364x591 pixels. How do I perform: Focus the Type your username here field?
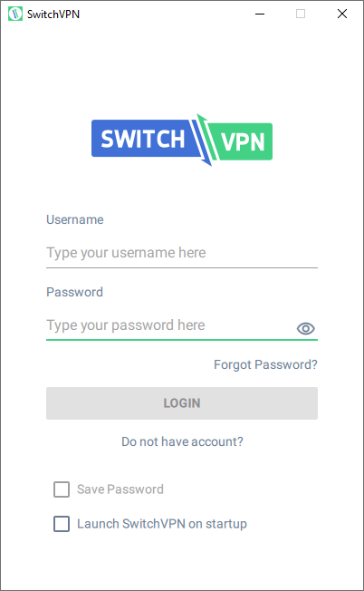182,253
